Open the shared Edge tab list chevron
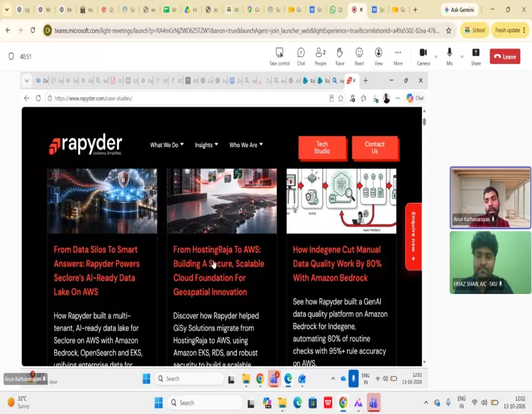The image size is (532, 414). (27, 81)
